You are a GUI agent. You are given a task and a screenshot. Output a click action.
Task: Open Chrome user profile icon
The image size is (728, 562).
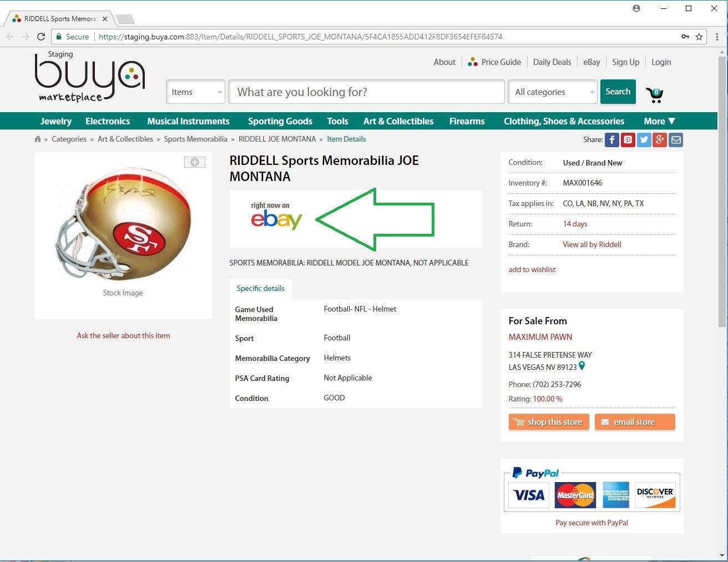636,8
